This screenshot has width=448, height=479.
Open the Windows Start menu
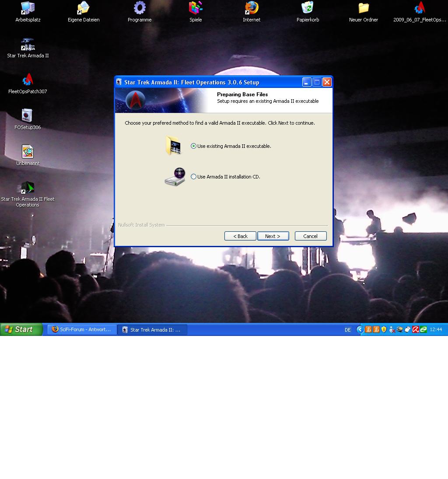[x=21, y=329]
